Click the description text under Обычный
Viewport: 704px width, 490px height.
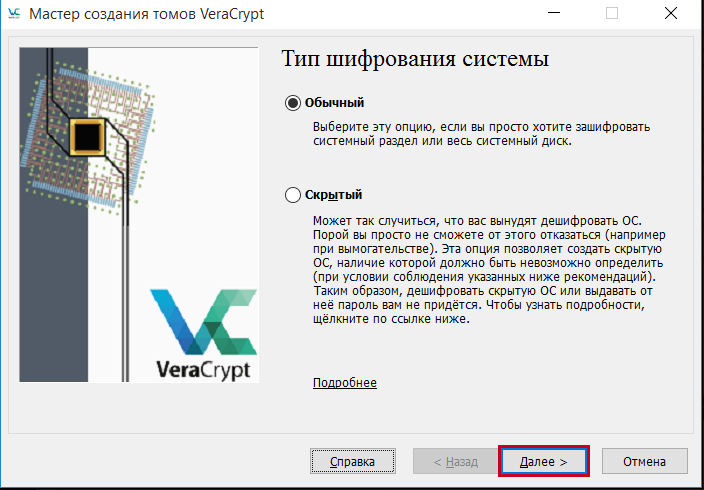point(480,134)
